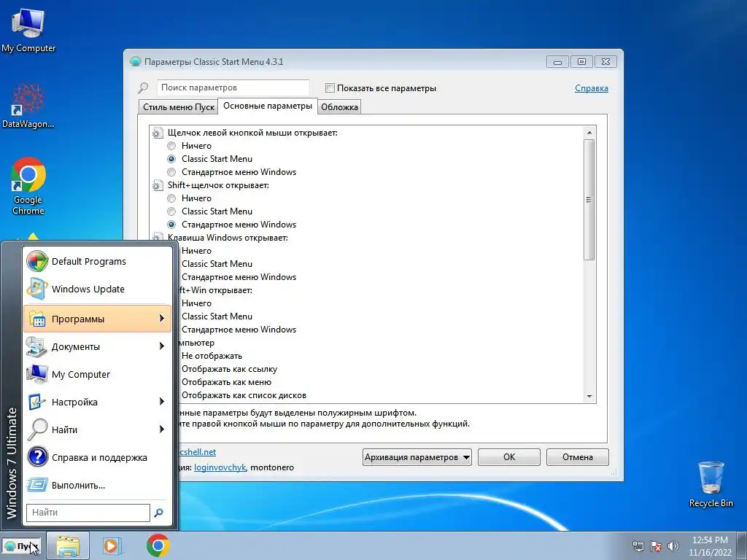The width and height of the screenshot is (747, 560).
Task: Click Отмена button
Action: (578, 457)
